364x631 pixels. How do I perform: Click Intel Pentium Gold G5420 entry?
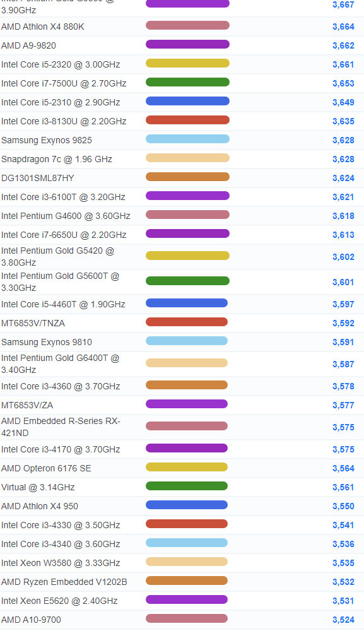coord(57,257)
